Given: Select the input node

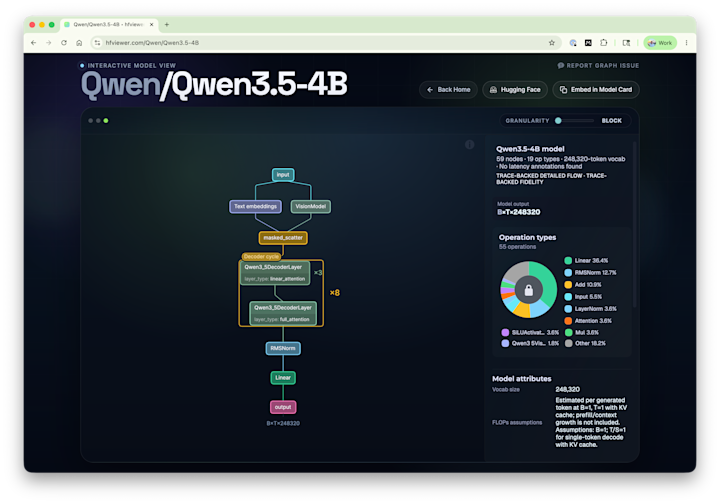Looking at the screenshot, I should [x=283, y=174].
